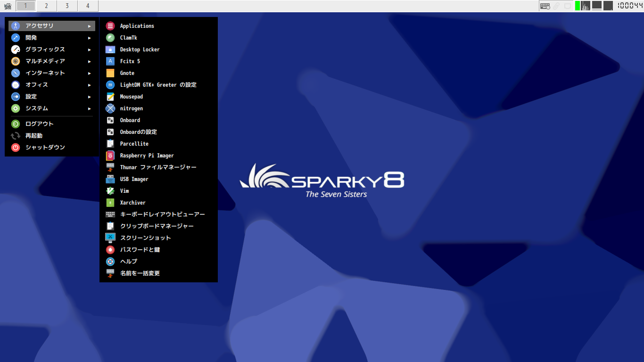Expand the インターネット submenu
Image resolution: width=644 pixels, height=362 pixels.
click(x=52, y=73)
